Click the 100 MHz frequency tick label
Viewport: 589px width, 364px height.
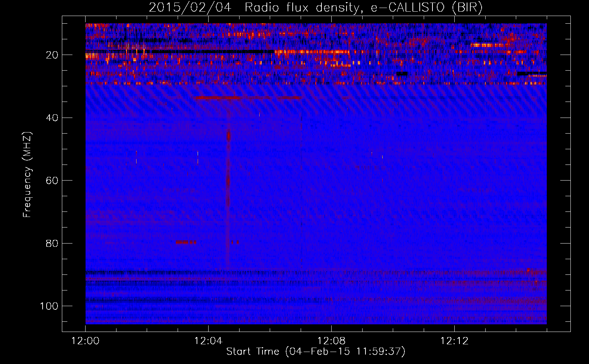49,306
